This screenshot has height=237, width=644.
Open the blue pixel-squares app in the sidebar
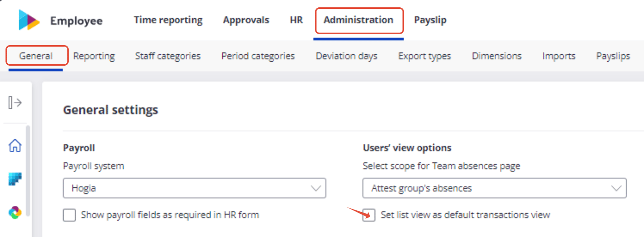click(x=15, y=179)
